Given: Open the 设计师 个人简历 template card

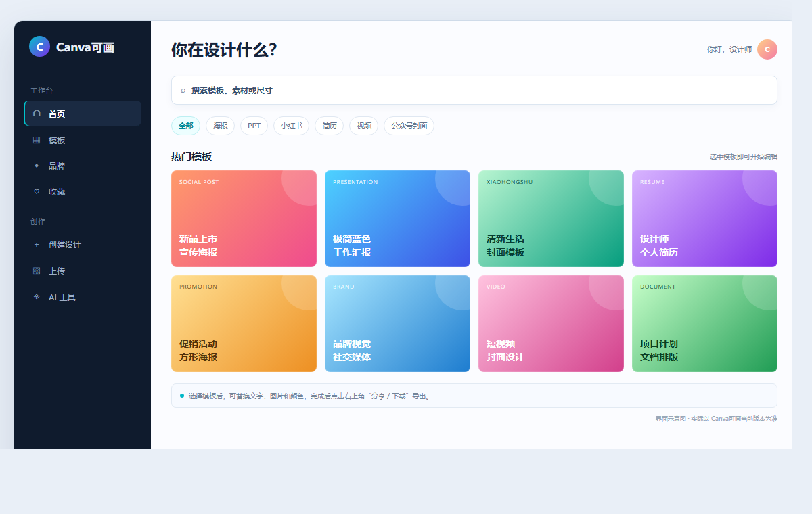Looking at the screenshot, I should pos(704,218).
